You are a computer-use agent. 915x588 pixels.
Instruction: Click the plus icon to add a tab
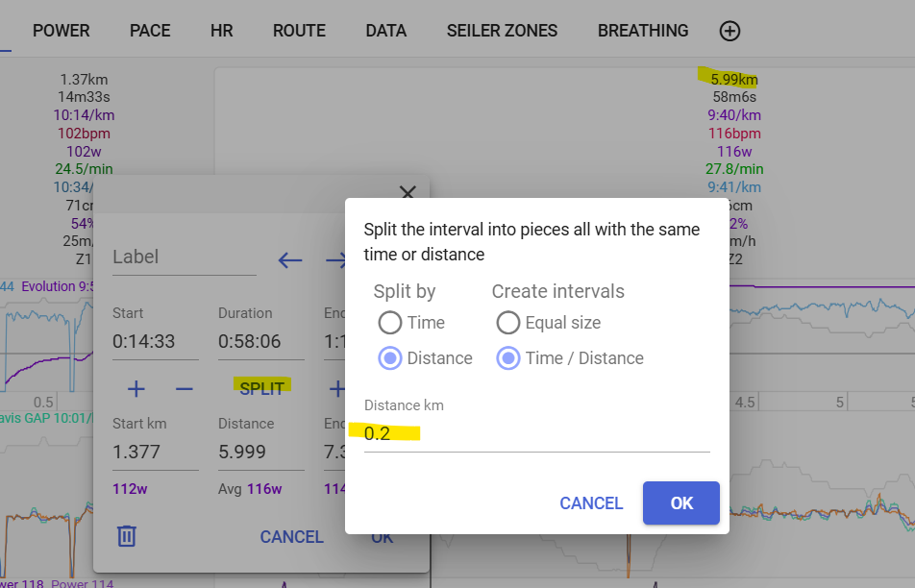(730, 31)
